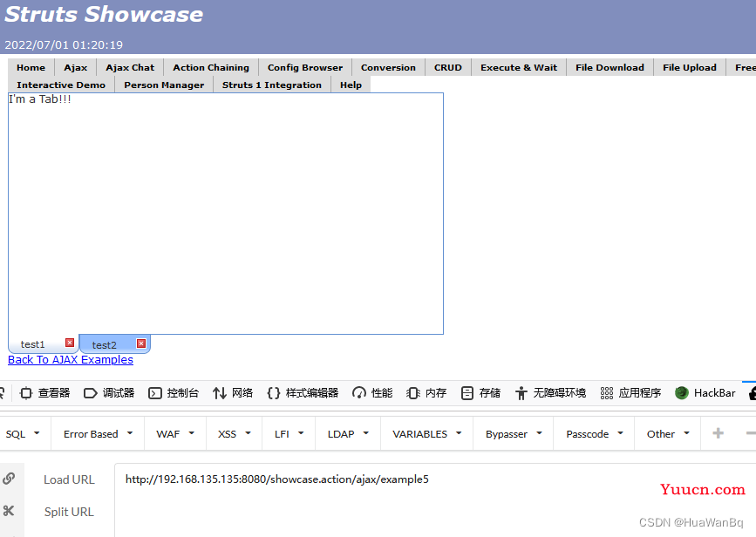Click the Accessibility (无障碍环境) person icon
The width and height of the screenshot is (756, 537).
[x=521, y=393]
